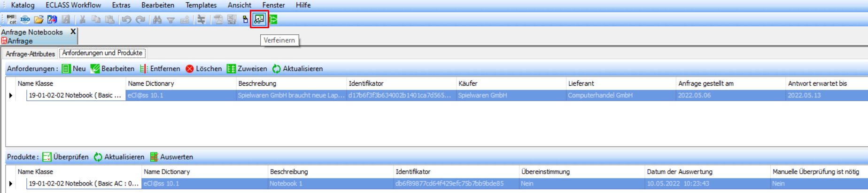Switch to the Anfrage-Attributes tab
Viewport: 868px width, 193px height.
(30, 54)
